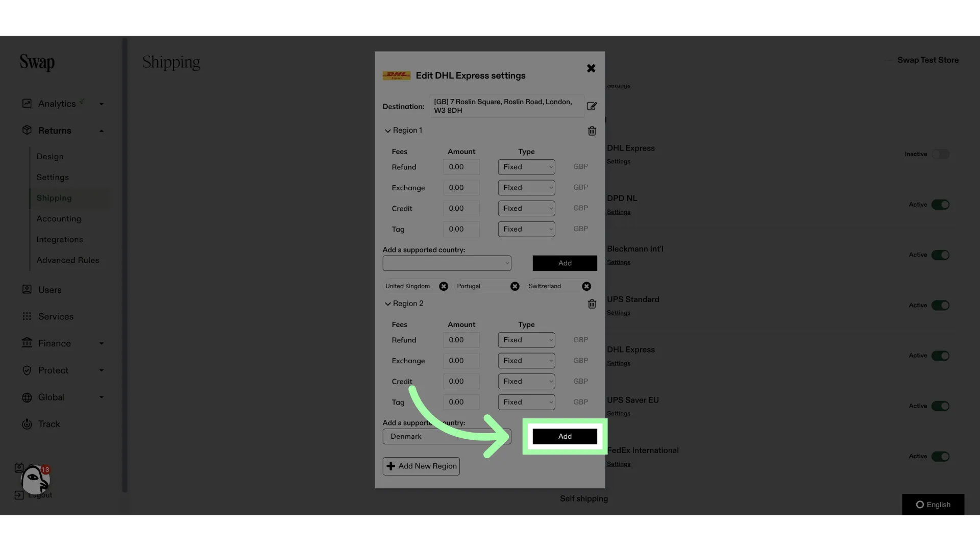The image size is (980, 551).
Task: Click Region 1 Add country button
Action: [565, 263]
